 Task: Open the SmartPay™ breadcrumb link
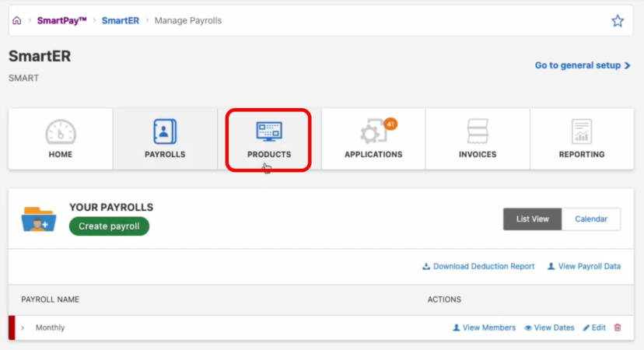(x=62, y=20)
